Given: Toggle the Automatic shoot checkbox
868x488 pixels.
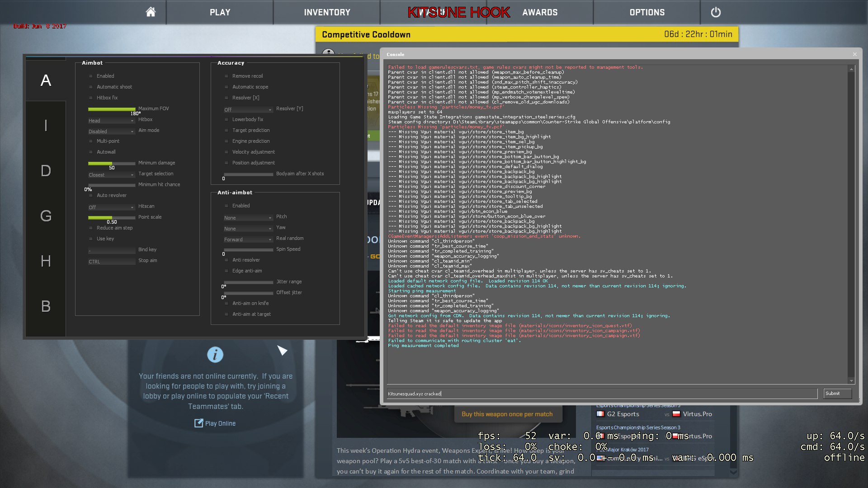Looking at the screenshot, I should 91,87.
